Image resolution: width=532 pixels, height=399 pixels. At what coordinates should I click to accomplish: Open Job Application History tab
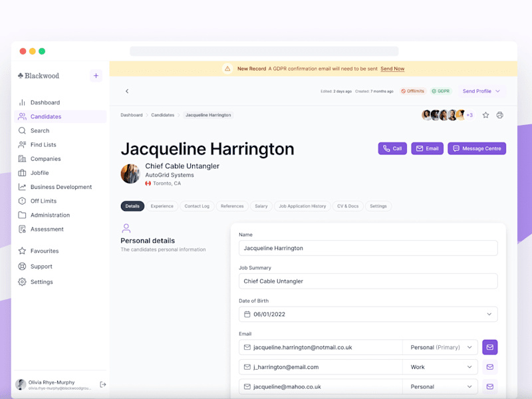303,206
